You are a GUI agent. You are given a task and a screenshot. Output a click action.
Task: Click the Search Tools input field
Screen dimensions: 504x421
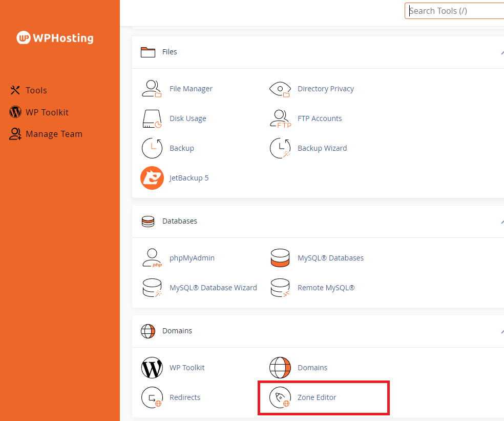(x=456, y=11)
